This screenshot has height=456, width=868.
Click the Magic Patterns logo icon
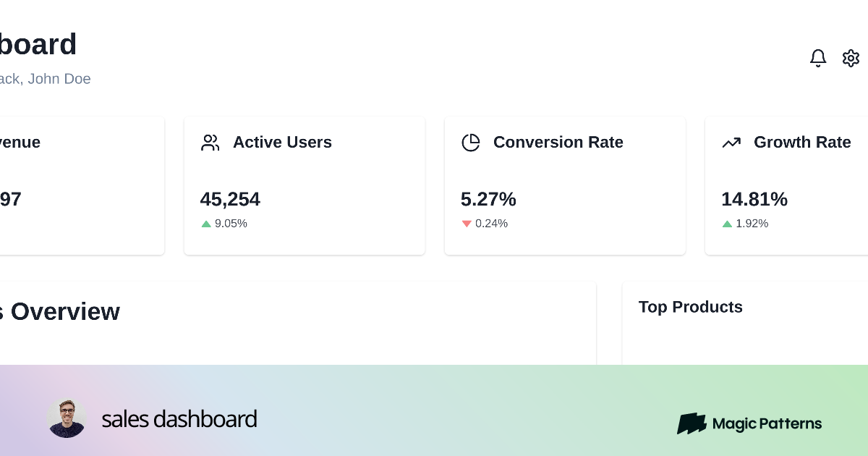[692, 423]
